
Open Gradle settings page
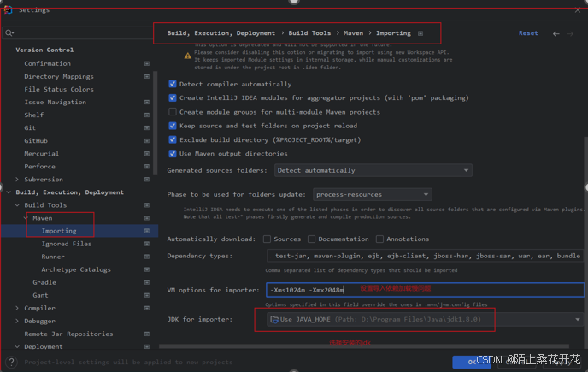tap(44, 282)
